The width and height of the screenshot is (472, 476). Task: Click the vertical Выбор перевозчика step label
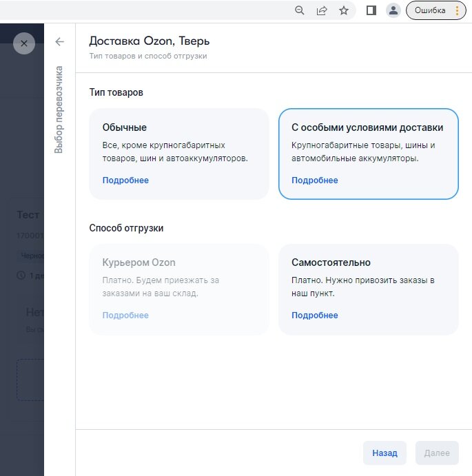point(59,110)
